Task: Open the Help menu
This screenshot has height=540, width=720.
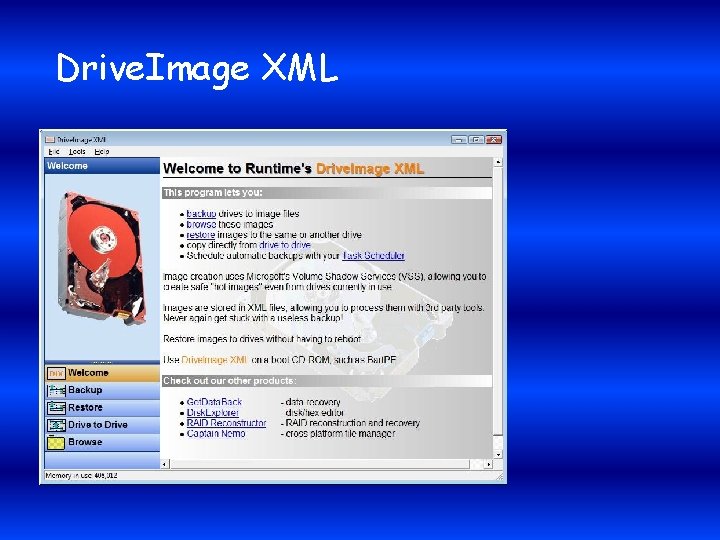Action: click(101, 152)
